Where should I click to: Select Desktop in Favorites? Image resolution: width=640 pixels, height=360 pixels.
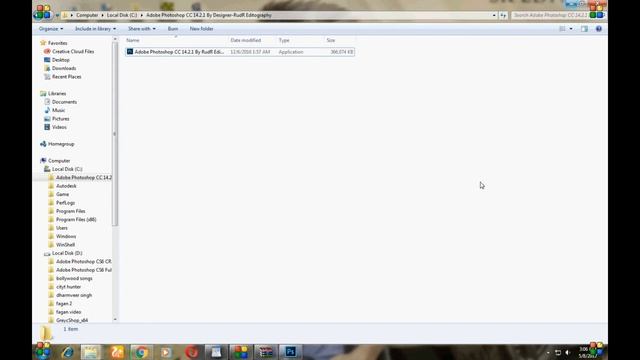point(60,60)
